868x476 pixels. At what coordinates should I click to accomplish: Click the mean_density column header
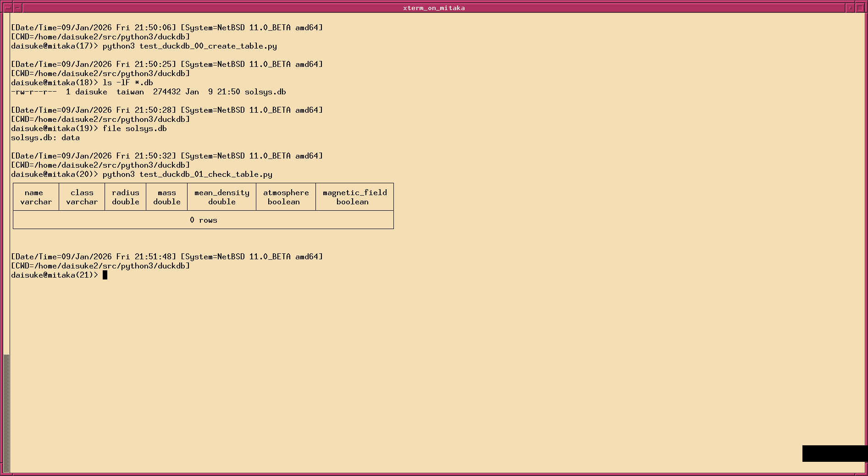221,197
